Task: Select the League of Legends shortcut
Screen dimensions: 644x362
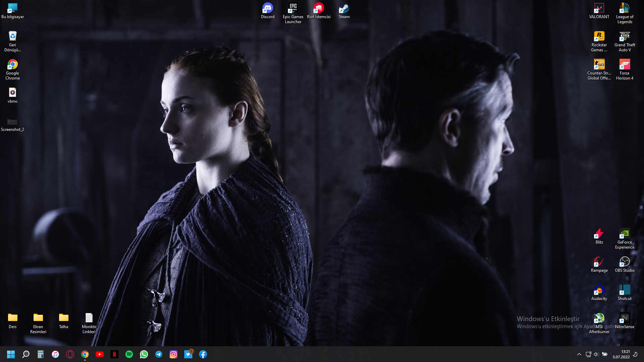Action: coord(625,13)
